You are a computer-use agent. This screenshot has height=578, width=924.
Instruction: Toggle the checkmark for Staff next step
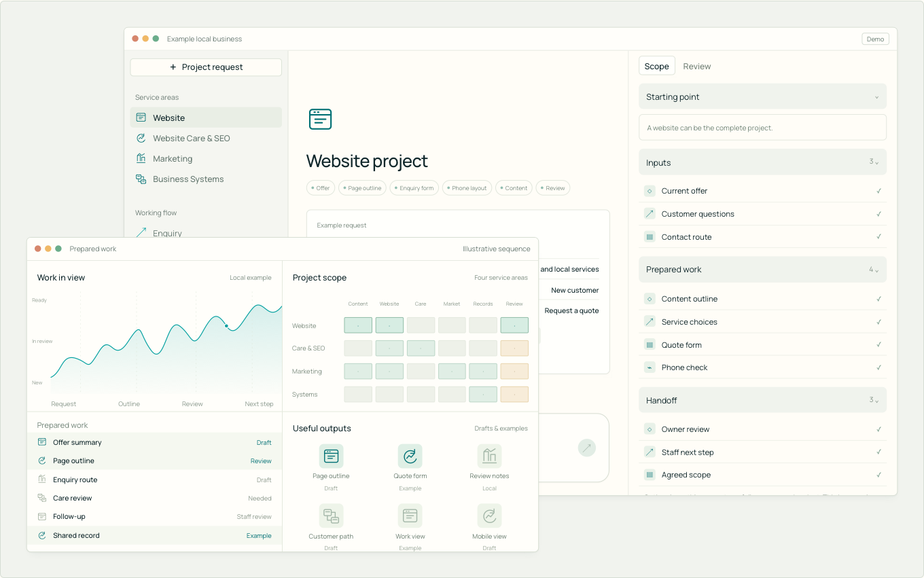878,452
